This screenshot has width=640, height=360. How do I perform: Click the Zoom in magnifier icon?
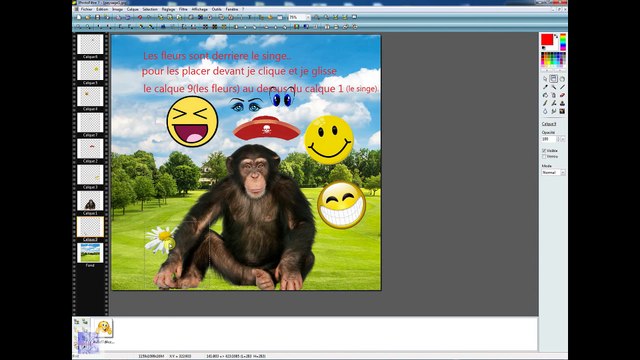317,17
